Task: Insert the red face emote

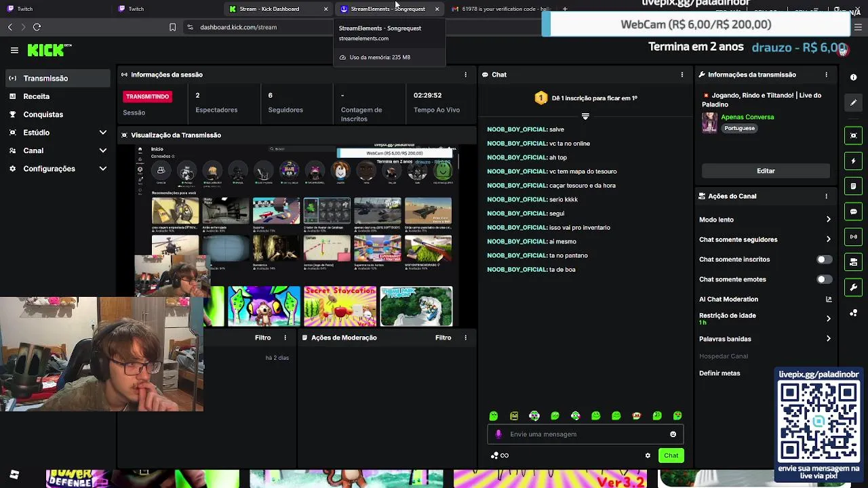Action: 636,415
